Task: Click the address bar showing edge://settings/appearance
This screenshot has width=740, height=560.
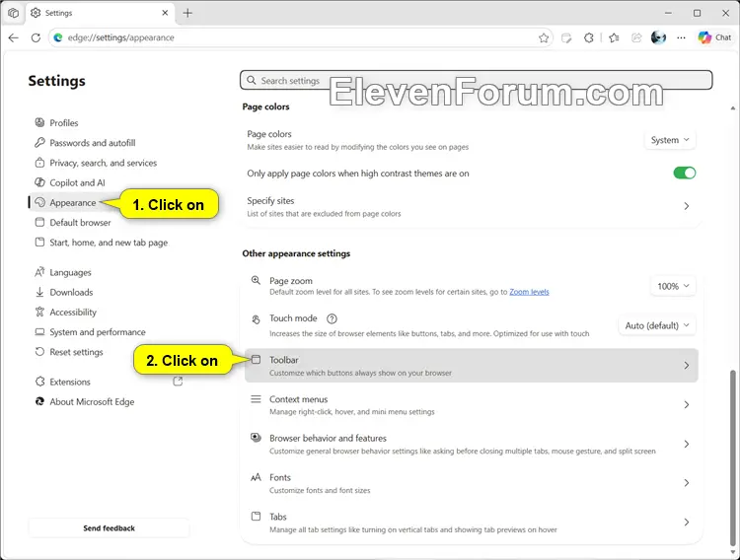Action: tap(302, 37)
